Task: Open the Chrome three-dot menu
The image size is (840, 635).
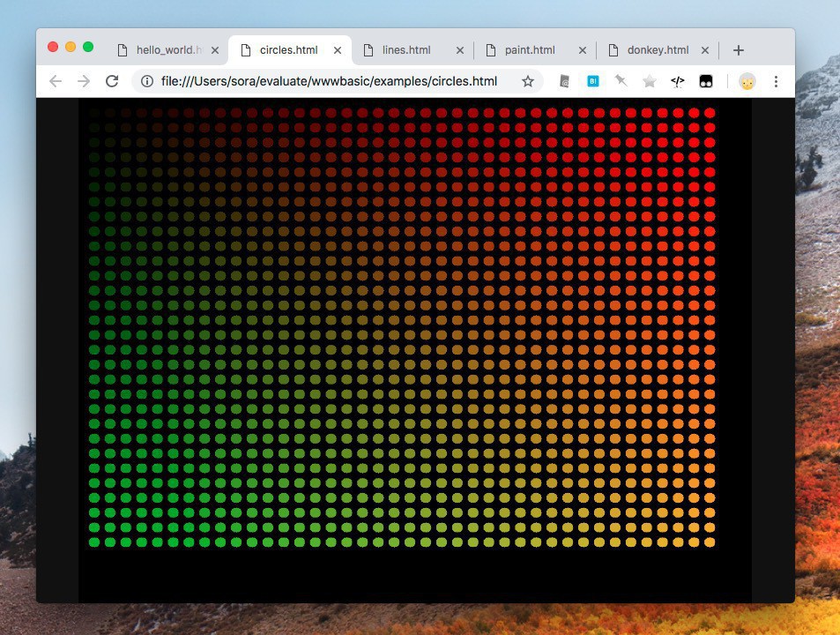Action: click(x=776, y=82)
